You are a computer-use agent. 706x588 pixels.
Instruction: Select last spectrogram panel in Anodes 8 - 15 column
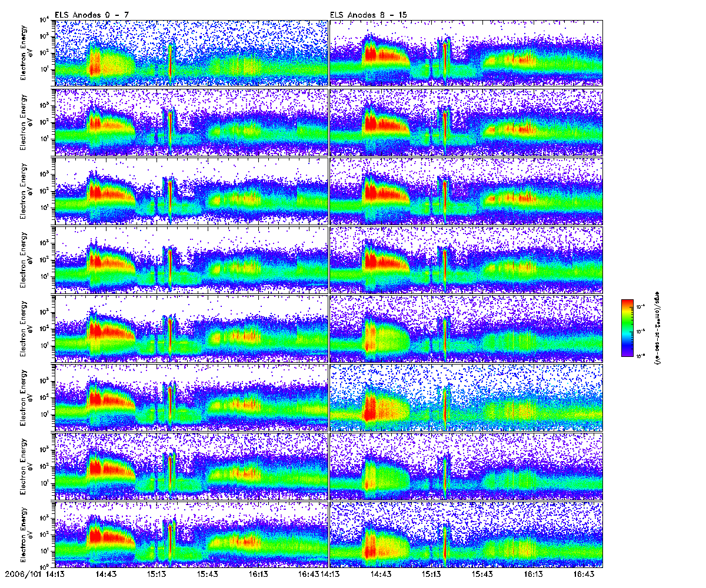[x=466, y=534]
